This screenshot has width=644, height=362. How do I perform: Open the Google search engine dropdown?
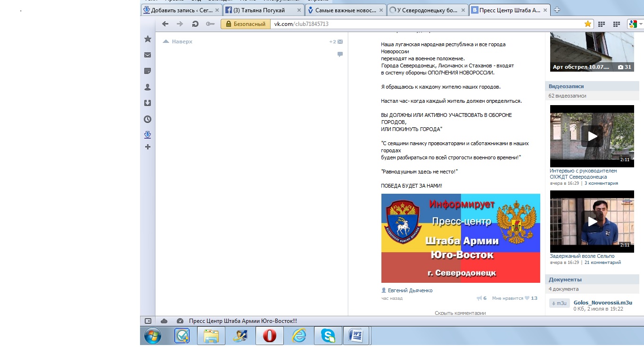click(632, 24)
